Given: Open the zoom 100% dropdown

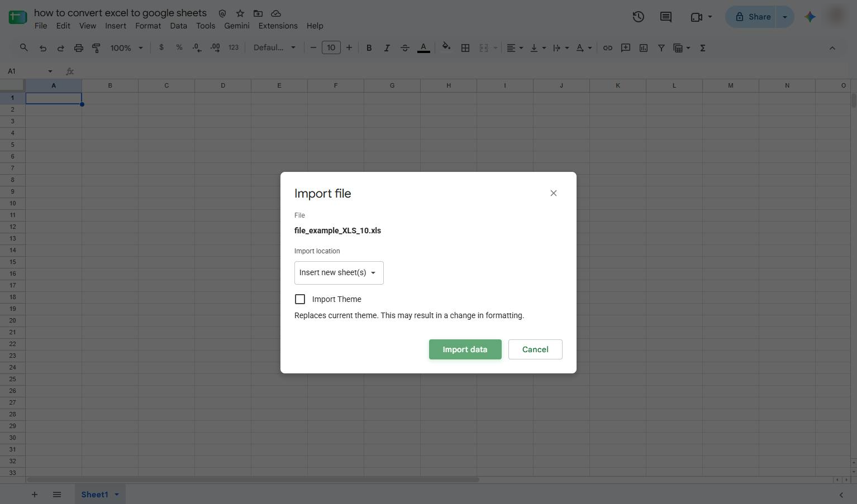Looking at the screenshot, I should (126, 48).
